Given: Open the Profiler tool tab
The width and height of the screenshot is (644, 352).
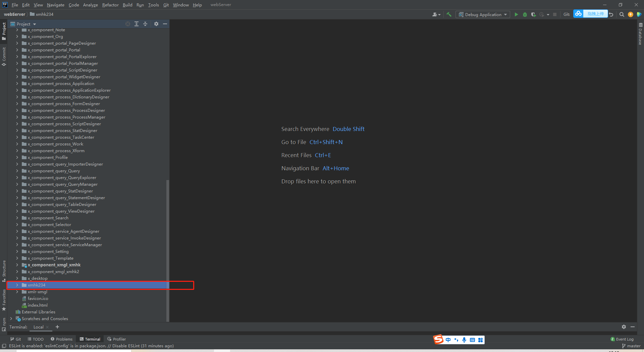Looking at the screenshot, I should pyautogui.click(x=116, y=339).
